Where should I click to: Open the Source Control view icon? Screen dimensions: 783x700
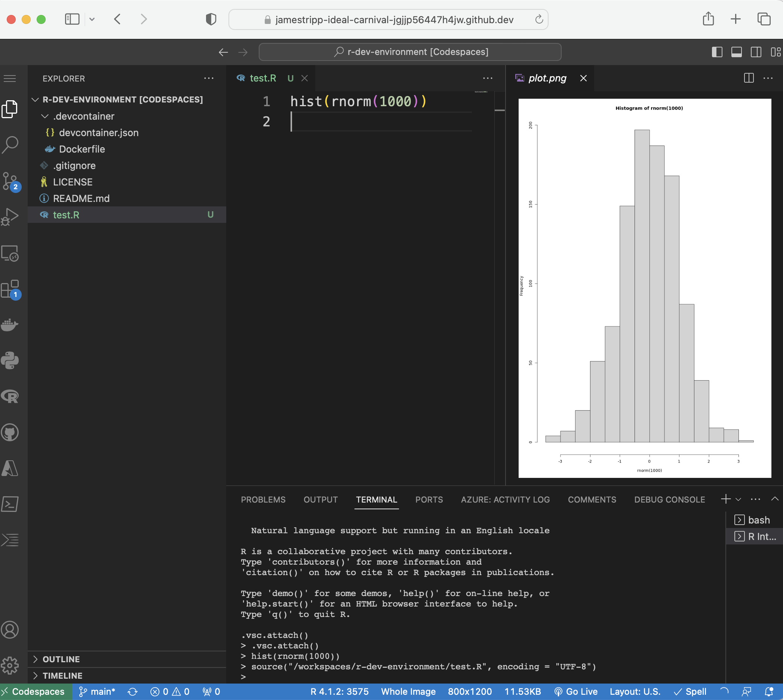10,181
